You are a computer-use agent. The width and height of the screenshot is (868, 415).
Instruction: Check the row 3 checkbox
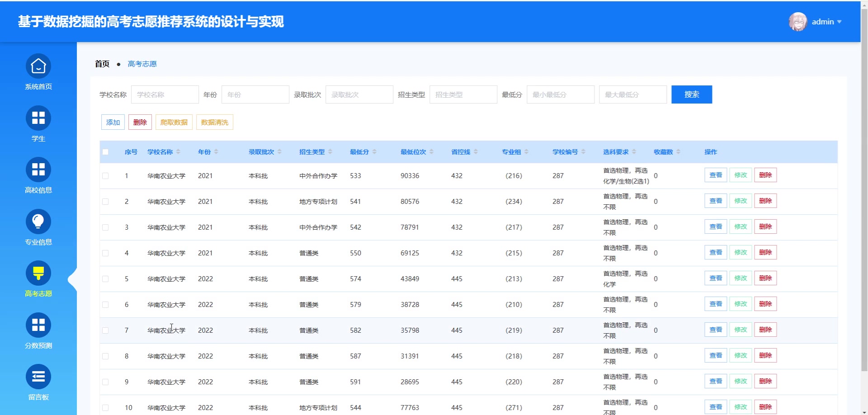click(x=105, y=227)
